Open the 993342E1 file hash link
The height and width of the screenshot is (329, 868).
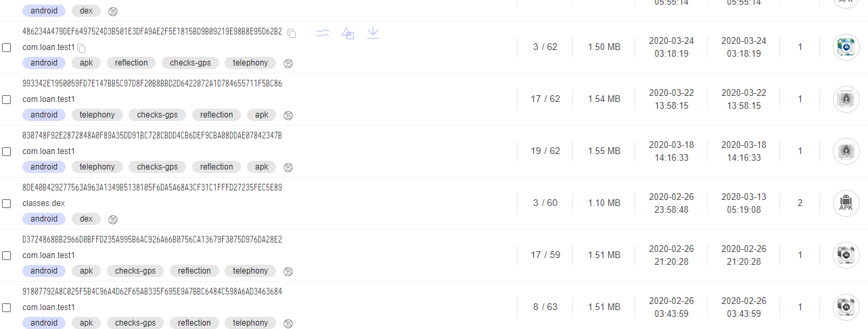coord(152,84)
